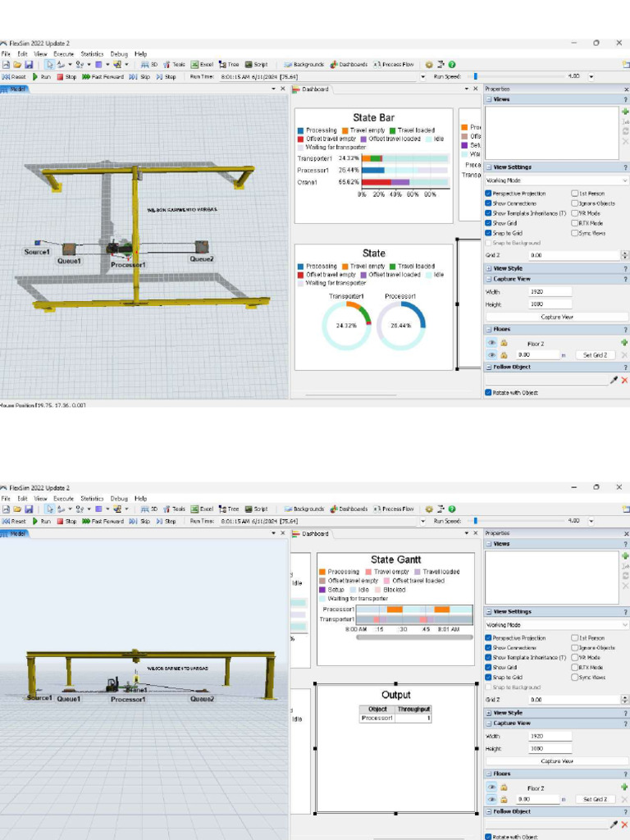630x840 pixels.
Task: Collapse the Capture View section in the upper panel
Action: pos(489,279)
